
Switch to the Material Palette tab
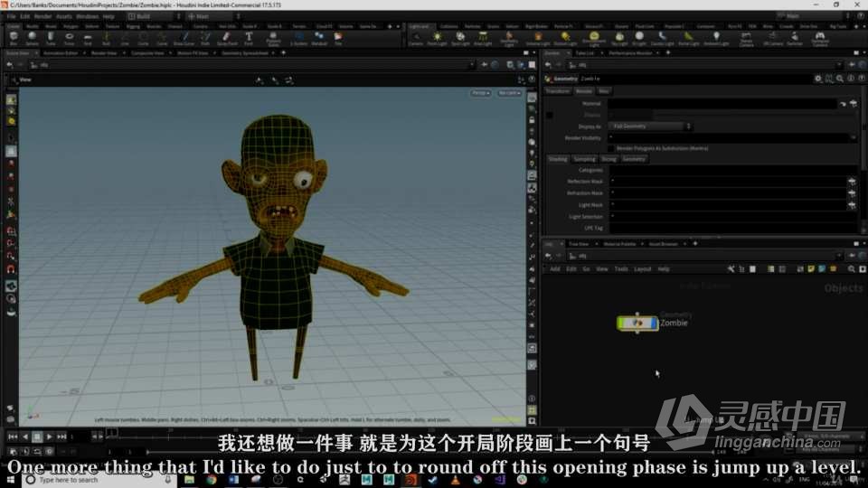(619, 244)
